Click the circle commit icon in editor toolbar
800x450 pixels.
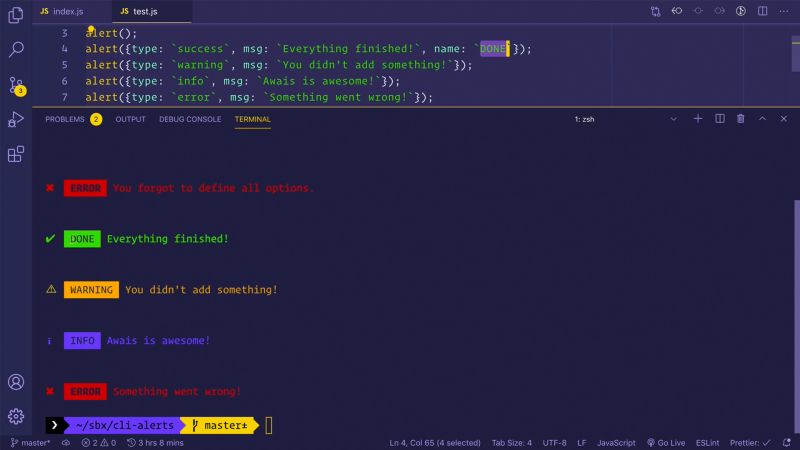(x=698, y=11)
